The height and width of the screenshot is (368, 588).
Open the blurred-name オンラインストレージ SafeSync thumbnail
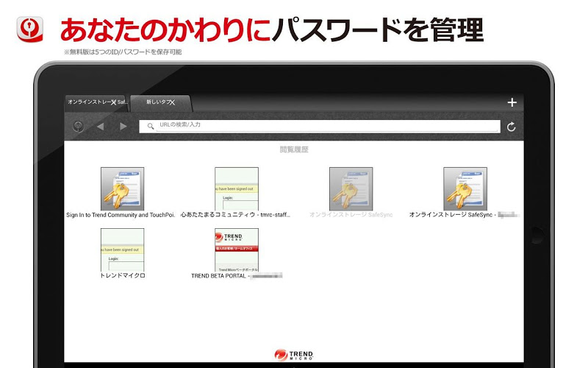click(x=465, y=189)
